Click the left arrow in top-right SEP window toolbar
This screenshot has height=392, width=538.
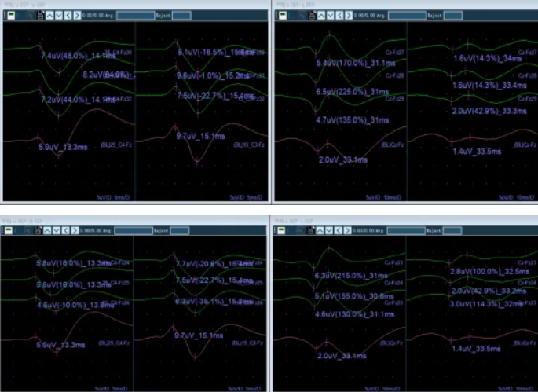(339, 16)
